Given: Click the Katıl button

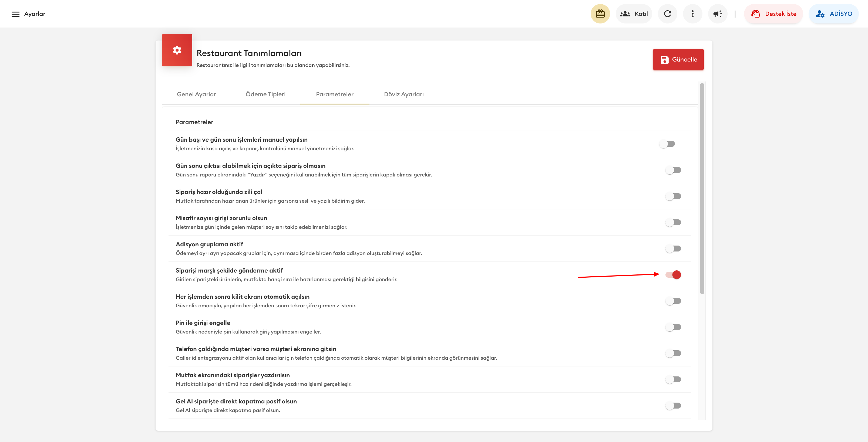Looking at the screenshot, I should tap(634, 14).
